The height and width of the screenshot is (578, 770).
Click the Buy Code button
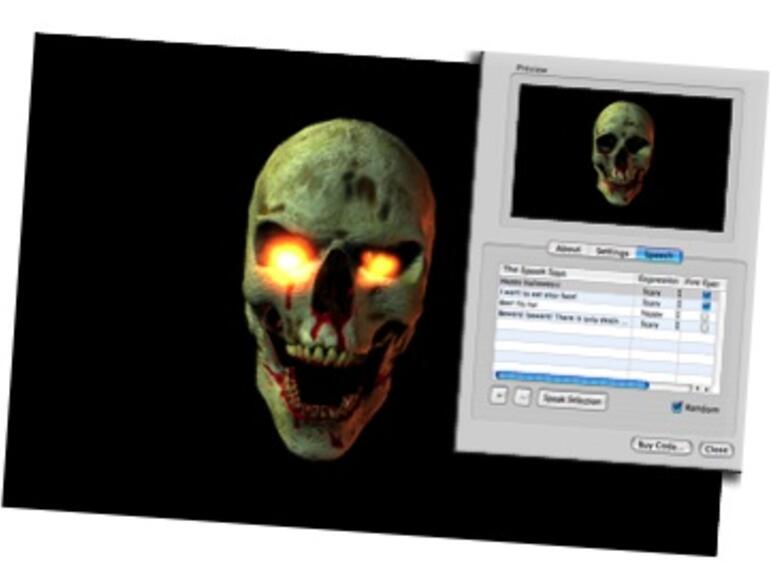tap(661, 445)
